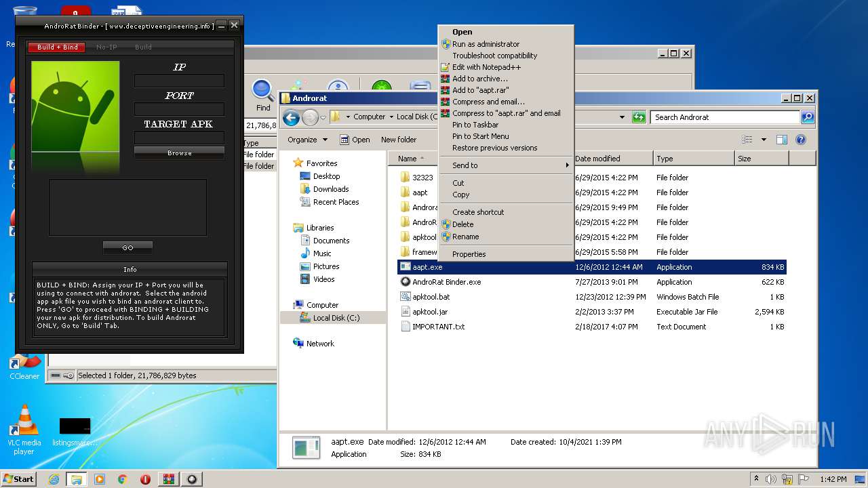The height and width of the screenshot is (488, 868).
Task: Open Documents library
Action: [331, 241]
